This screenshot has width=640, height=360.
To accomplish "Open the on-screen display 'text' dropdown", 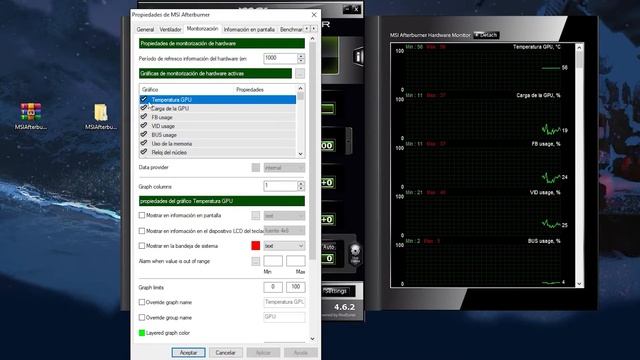I will pos(284,215).
